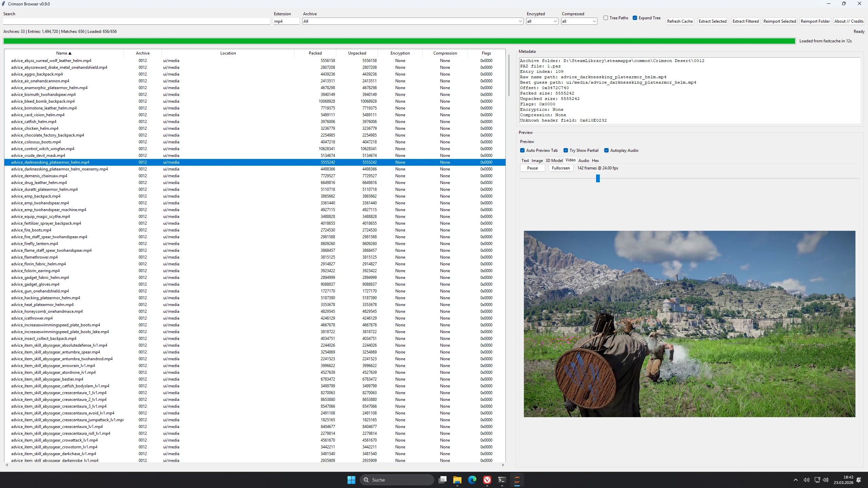This screenshot has height=488, width=868.
Task: Switch to the Image preview tab
Action: 537,161
